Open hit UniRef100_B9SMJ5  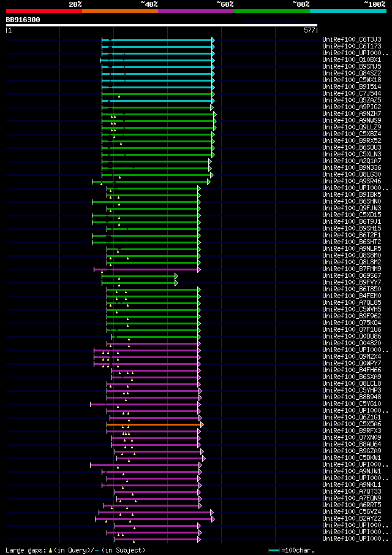pyautogui.click(x=352, y=66)
